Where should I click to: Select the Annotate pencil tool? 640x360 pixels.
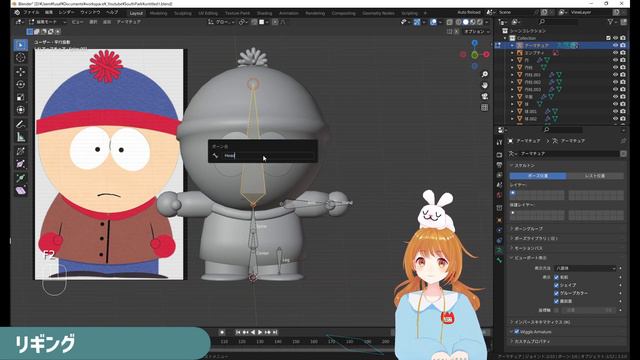(x=20, y=124)
